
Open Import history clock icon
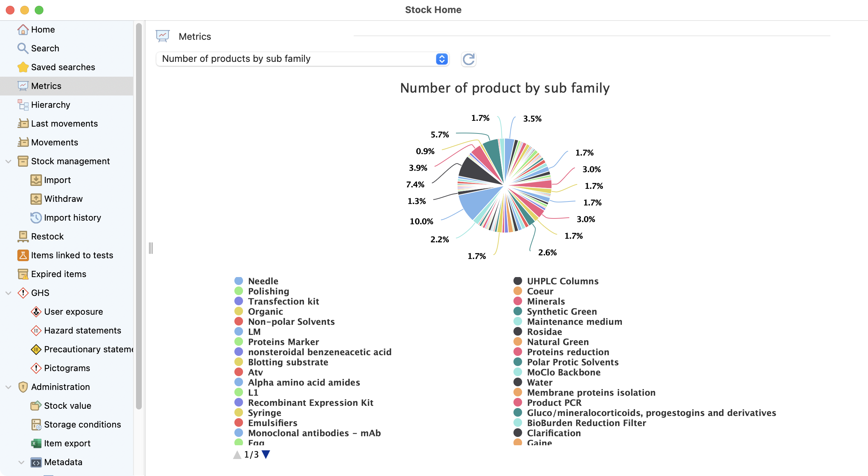click(x=36, y=218)
